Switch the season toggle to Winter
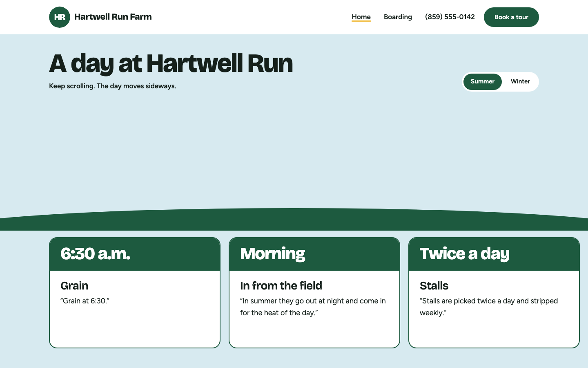 click(x=520, y=81)
